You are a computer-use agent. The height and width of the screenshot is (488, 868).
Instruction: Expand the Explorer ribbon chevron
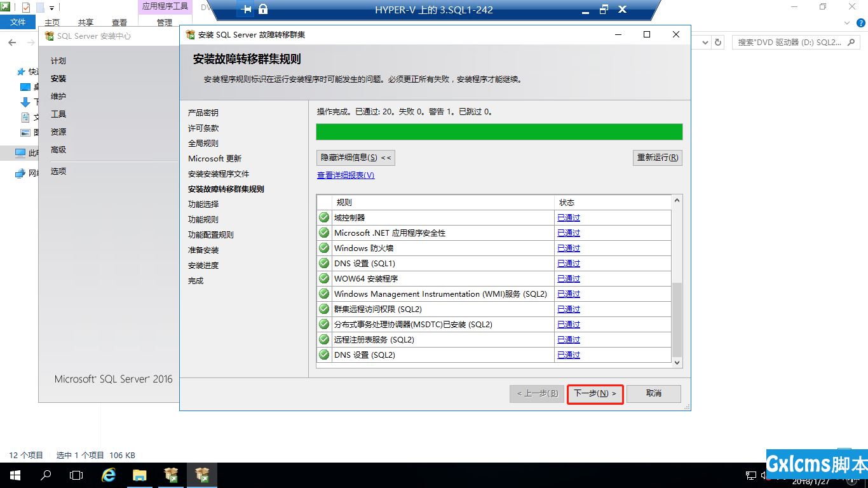846,23
